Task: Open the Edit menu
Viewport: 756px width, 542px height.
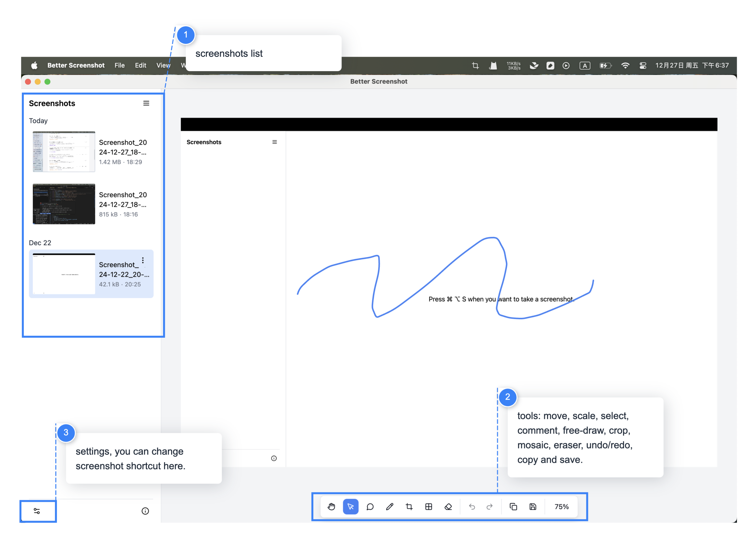Action: pos(140,65)
